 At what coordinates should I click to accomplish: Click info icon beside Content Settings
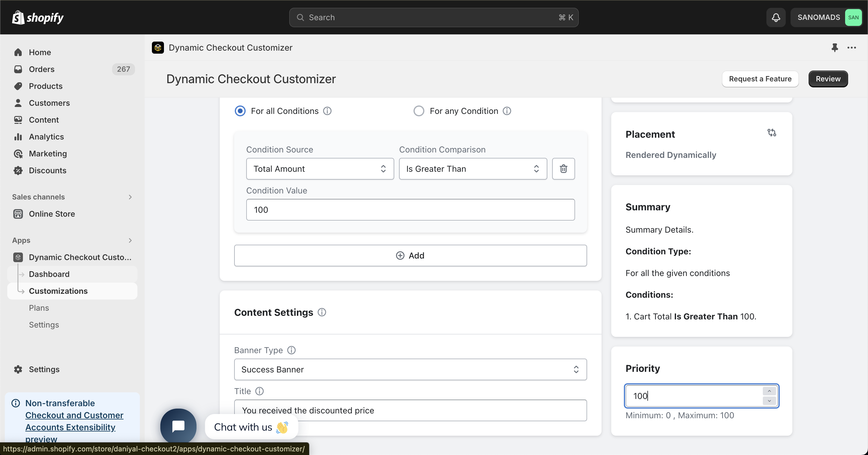coord(322,312)
